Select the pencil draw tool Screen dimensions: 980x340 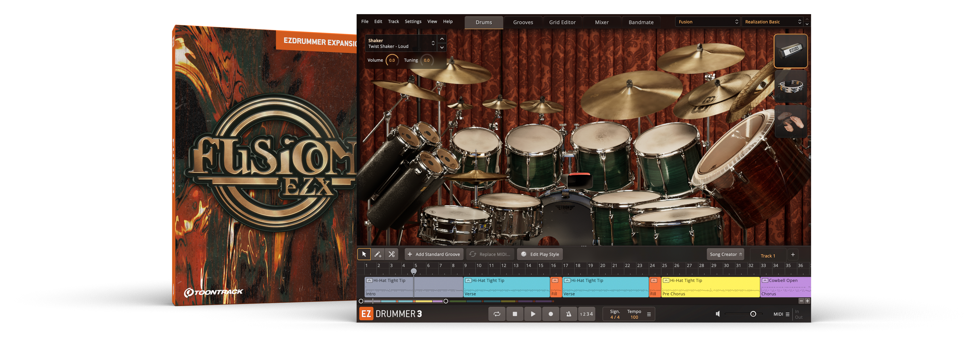(x=377, y=254)
